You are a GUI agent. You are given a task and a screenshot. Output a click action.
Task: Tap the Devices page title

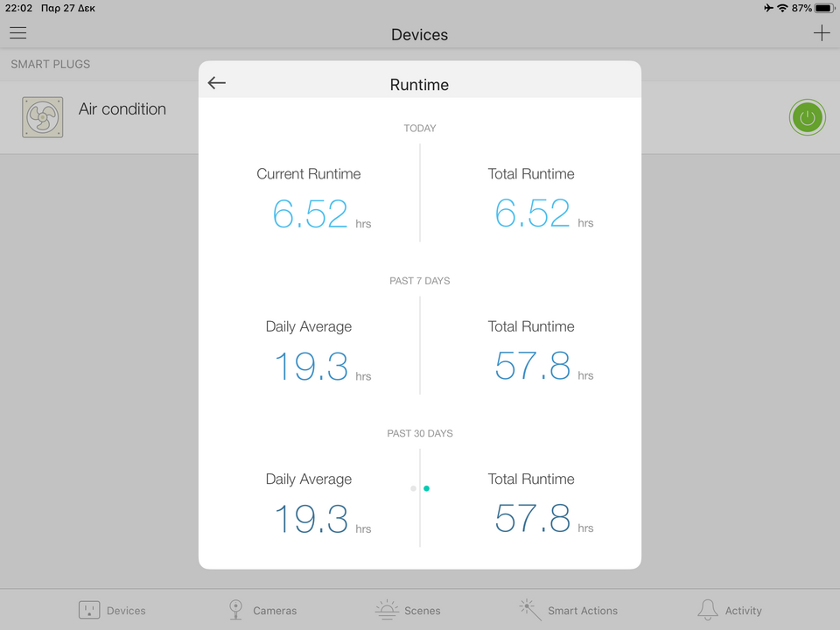419,34
